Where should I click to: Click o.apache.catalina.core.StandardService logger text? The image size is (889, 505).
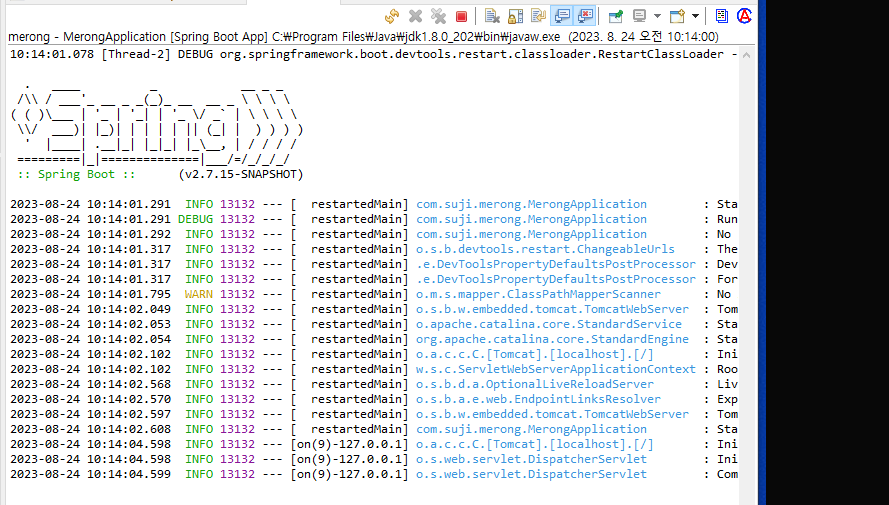(549, 324)
